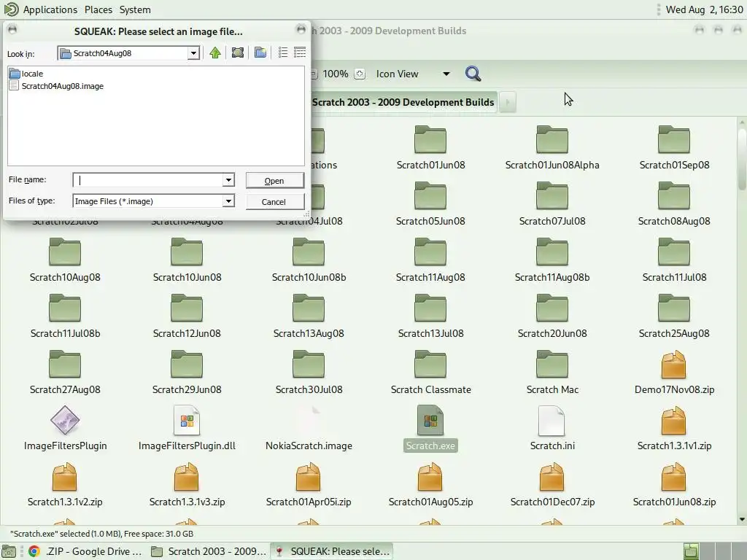Open the Scratch05Jun08 folder
Image resolution: width=747 pixels, height=560 pixels.
click(x=430, y=205)
